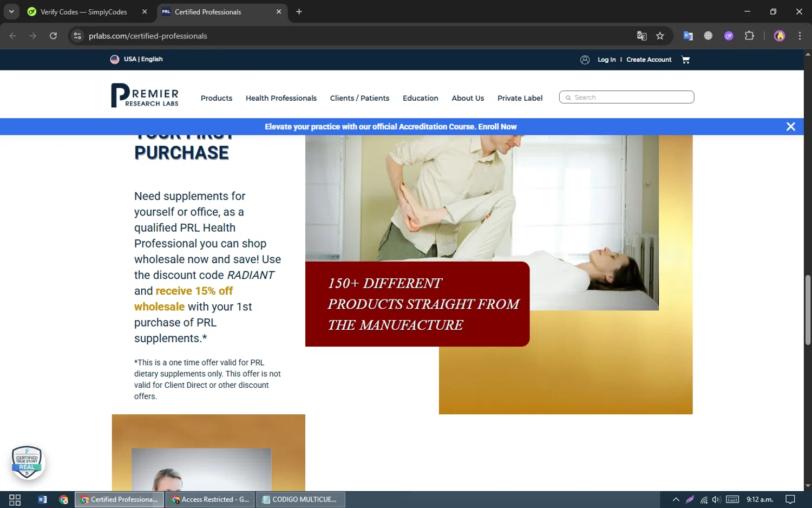Open the tab search dropdown arrow
This screenshot has height=508, width=812.
pyautogui.click(x=11, y=11)
